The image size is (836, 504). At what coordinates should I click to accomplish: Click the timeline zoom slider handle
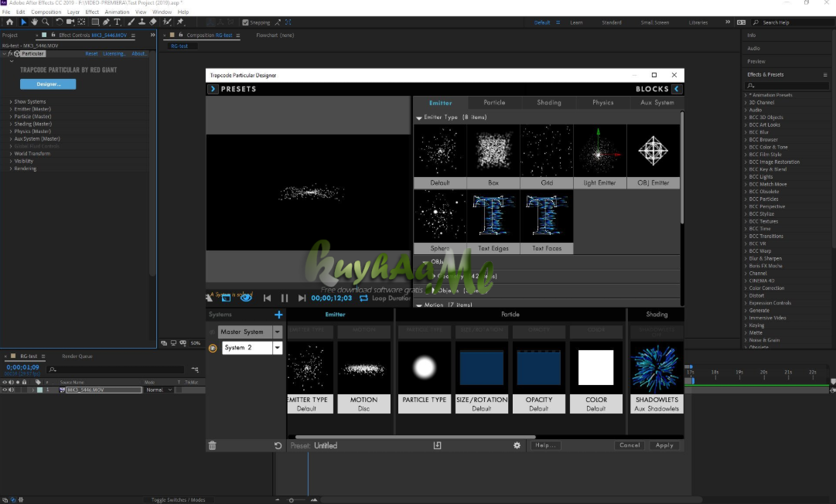(x=291, y=499)
